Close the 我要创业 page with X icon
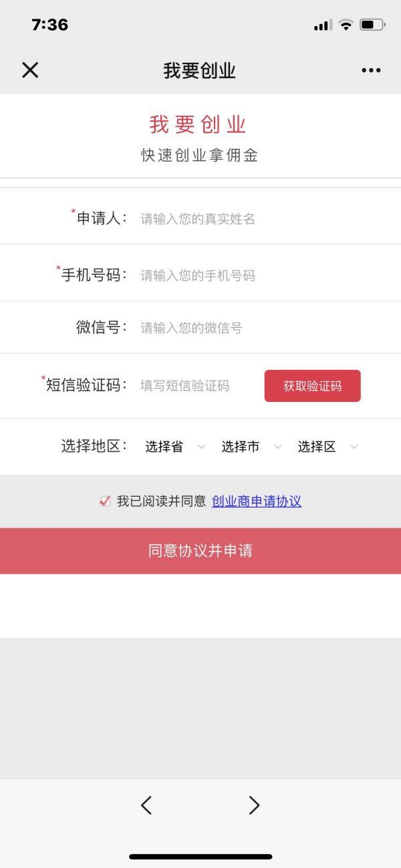Image resolution: width=401 pixels, height=868 pixels. coord(30,70)
